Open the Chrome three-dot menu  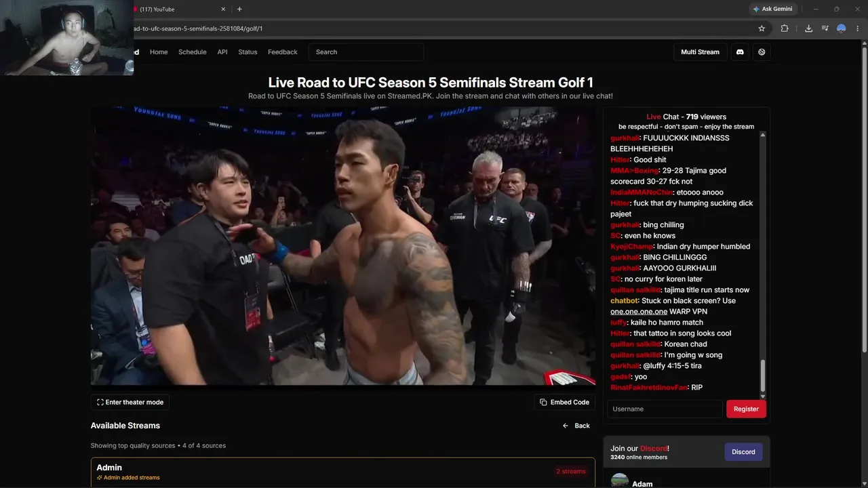858,28
